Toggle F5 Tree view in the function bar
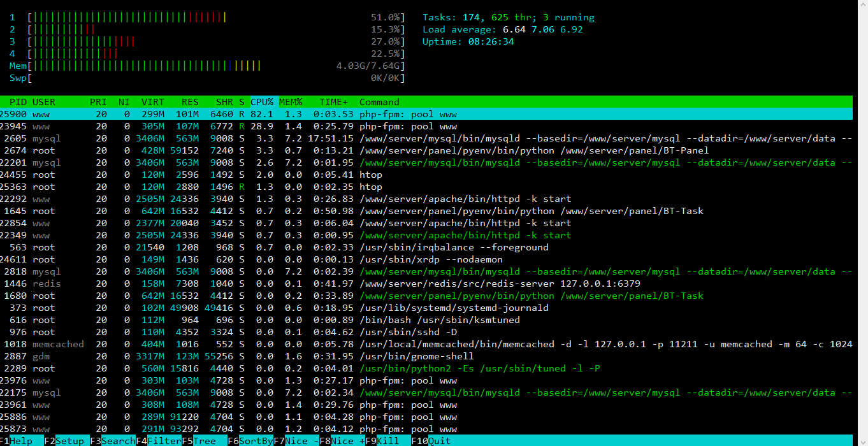Viewport: 868px width, 446px height. click(x=205, y=441)
